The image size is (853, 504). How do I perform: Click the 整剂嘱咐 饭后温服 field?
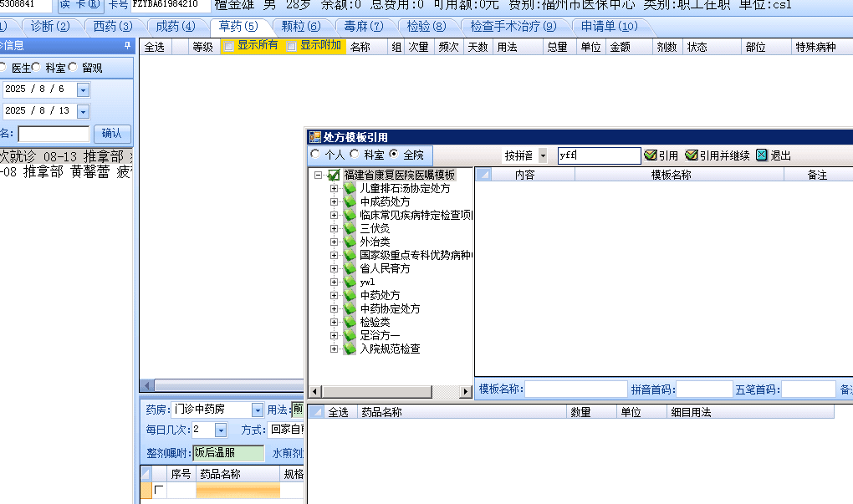tap(228, 453)
